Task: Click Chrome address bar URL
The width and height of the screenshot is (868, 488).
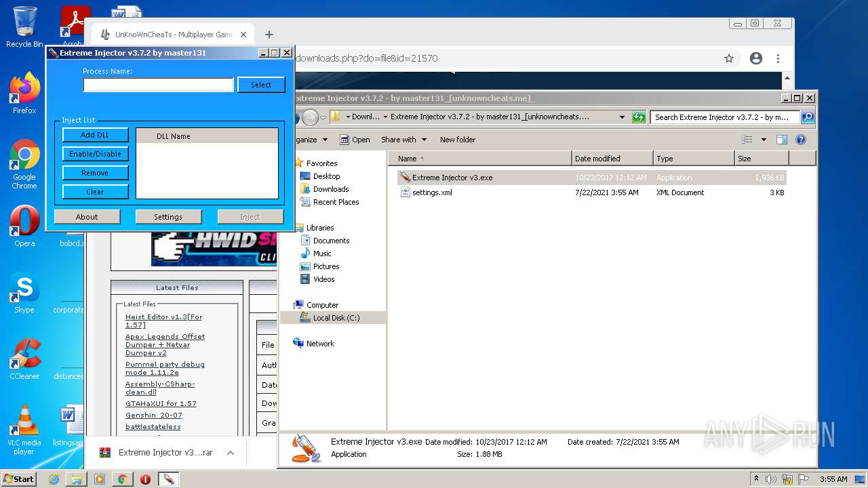Action: tap(366, 58)
